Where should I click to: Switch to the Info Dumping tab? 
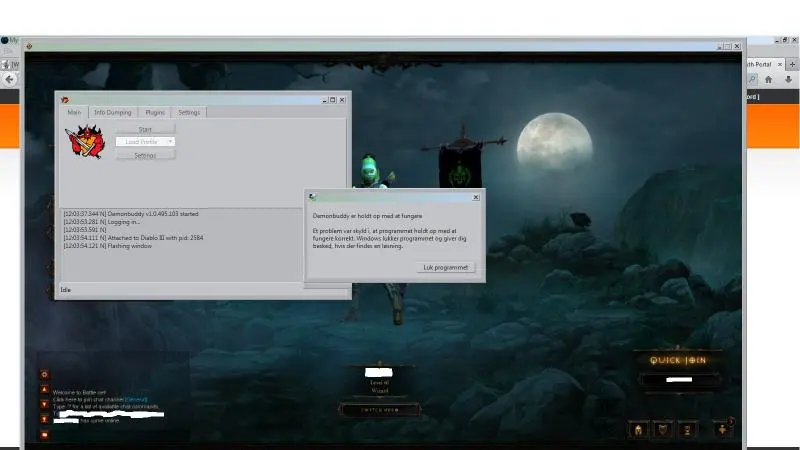[x=112, y=112]
